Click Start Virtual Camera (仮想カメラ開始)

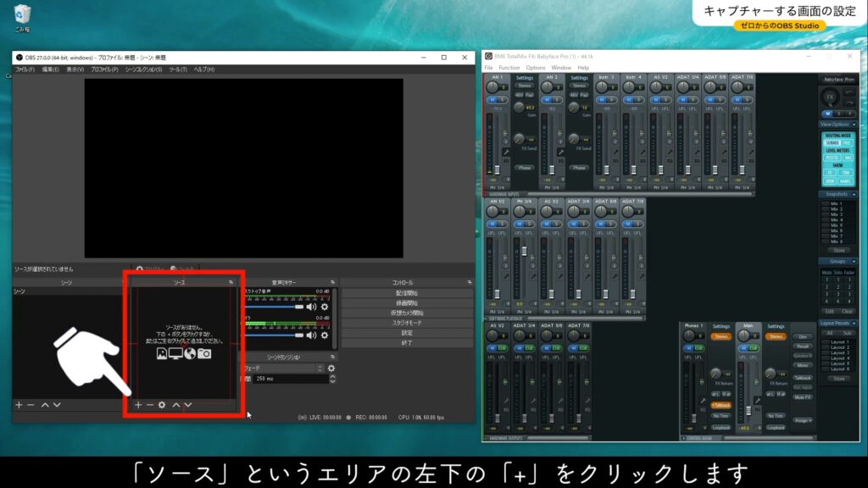[407, 313]
